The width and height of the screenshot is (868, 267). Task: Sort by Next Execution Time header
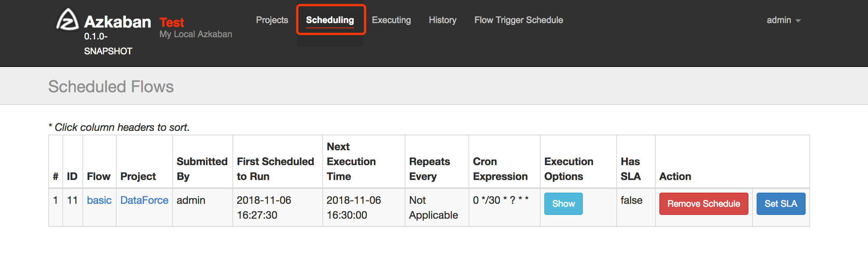click(x=351, y=161)
